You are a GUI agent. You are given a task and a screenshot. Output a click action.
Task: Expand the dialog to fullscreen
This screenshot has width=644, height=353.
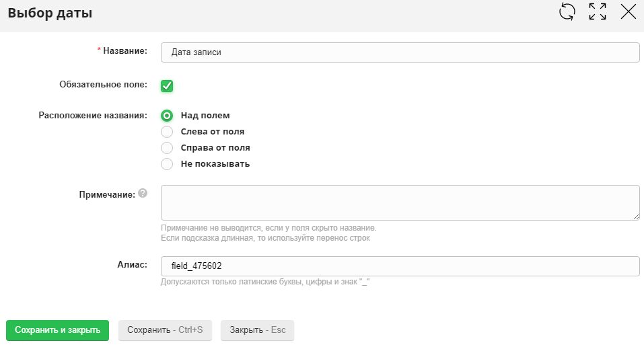598,11
